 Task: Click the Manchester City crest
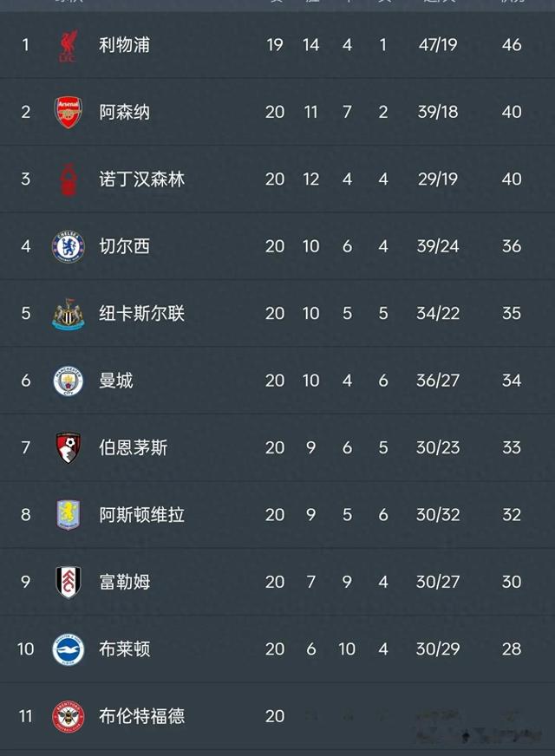tap(68, 381)
